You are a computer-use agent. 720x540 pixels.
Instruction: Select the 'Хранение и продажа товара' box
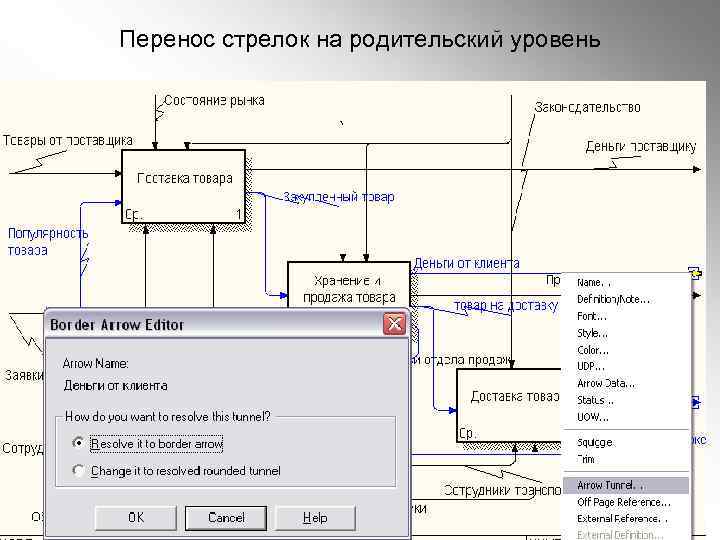(349, 285)
